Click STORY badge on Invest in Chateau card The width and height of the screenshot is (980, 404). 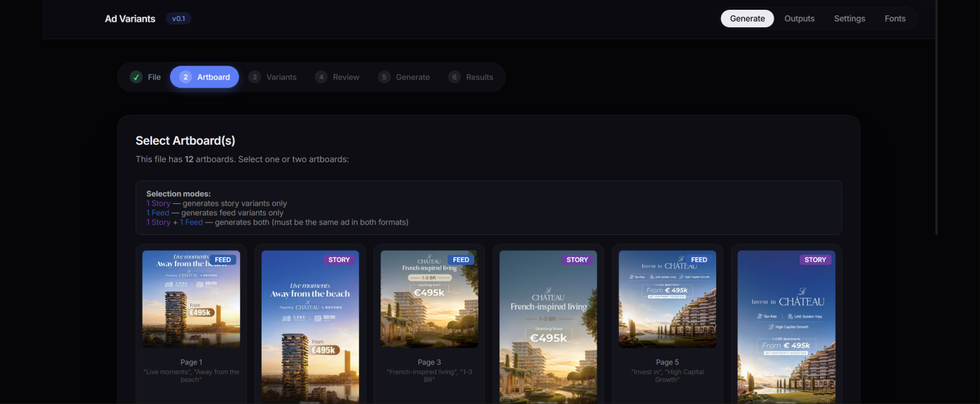pos(815,259)
